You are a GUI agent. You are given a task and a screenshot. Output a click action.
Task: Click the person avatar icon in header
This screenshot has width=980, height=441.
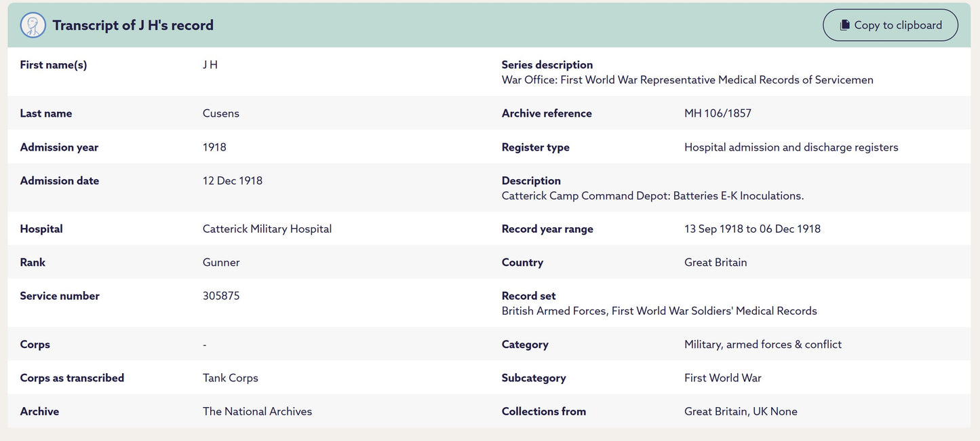(x=33, y=25)
